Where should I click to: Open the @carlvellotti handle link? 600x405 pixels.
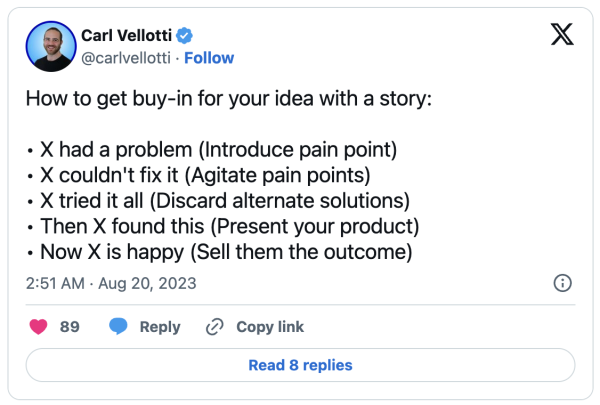(x=126, y=58)
